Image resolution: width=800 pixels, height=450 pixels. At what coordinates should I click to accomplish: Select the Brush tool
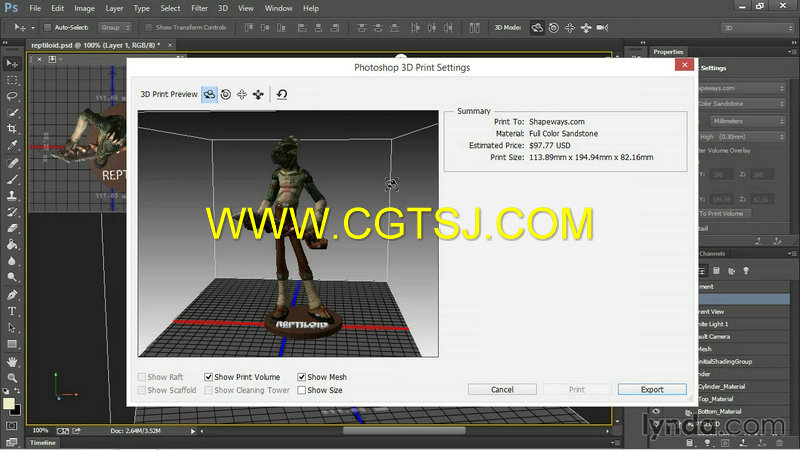[12, 180]
